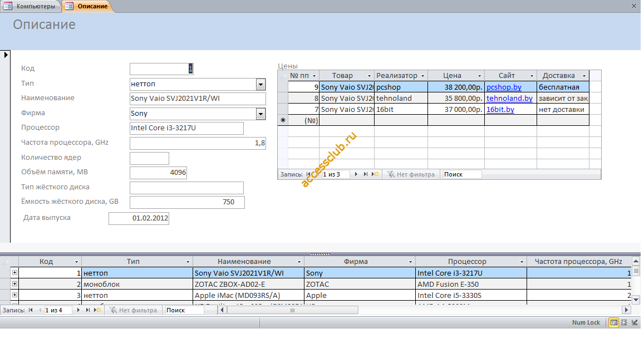Click the select-all corner of Цены table
The image size is (644, 343).
tap(283, 76)
